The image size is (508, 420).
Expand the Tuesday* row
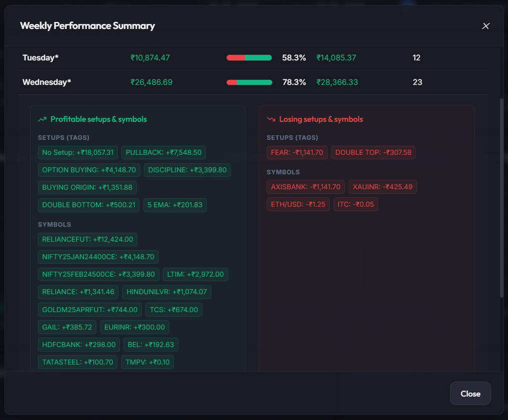point(252,58)
